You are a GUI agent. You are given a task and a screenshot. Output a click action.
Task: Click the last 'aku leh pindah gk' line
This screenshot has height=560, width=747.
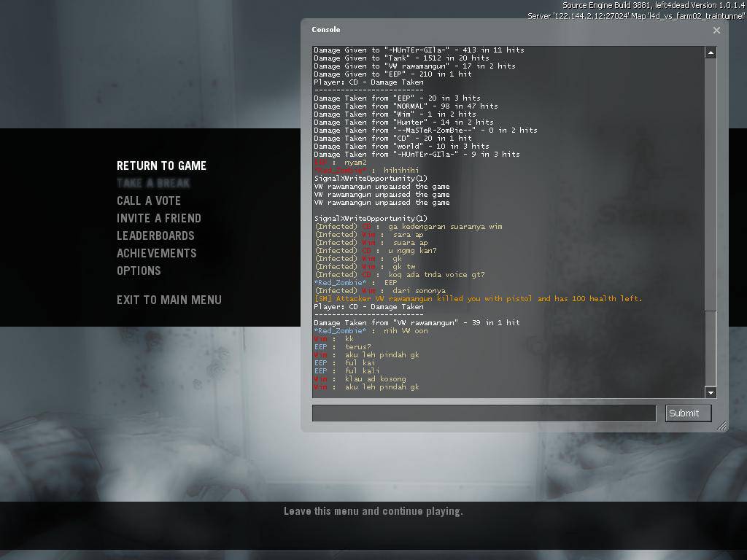click(x=366, y=387)
